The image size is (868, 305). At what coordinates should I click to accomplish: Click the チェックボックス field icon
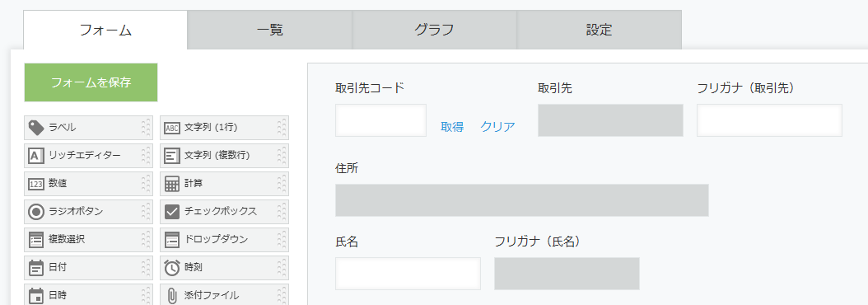tap(172, 211)
